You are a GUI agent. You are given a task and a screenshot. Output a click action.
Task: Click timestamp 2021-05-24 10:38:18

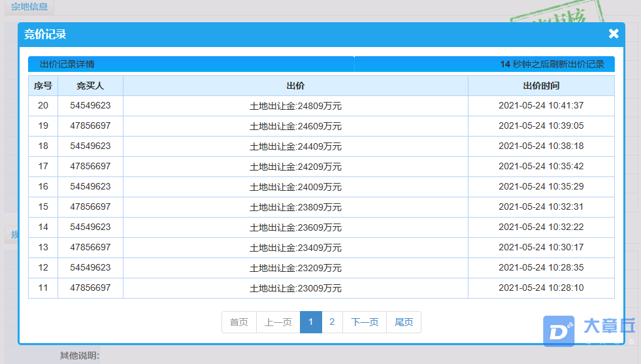pos(541,146)
